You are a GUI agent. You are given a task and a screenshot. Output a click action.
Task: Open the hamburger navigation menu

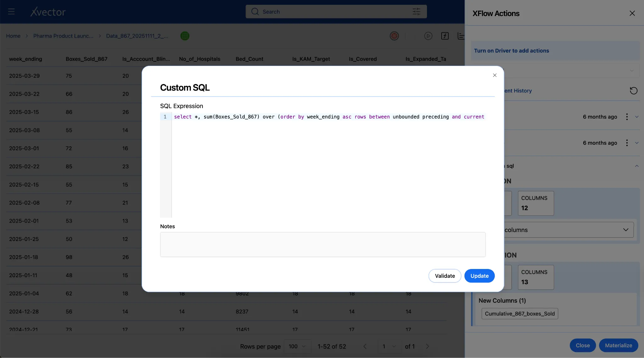pos(11,12)
